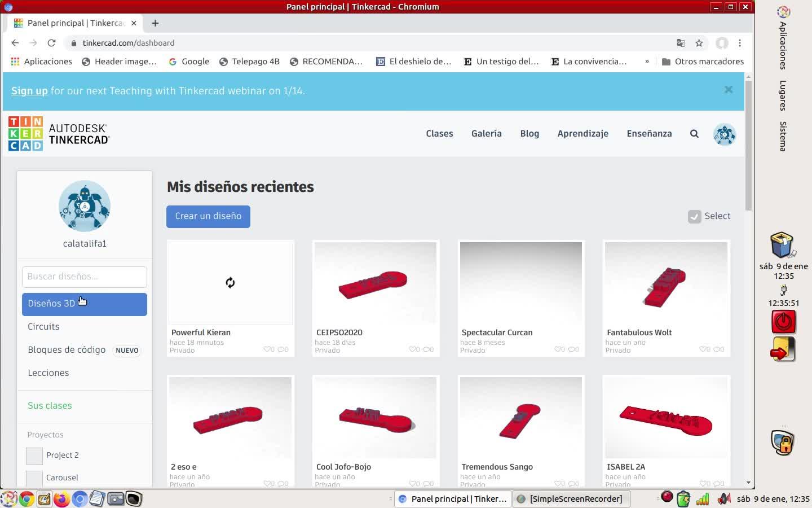Open the Clases menu item
812x508 pixels.
tap(439, 134)
